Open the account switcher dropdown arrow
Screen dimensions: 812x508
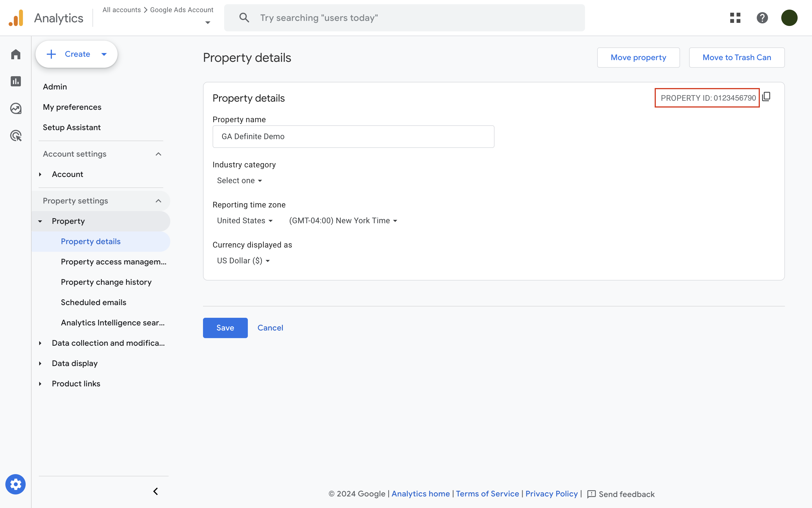pyautogui.click(x=208, y=23)
